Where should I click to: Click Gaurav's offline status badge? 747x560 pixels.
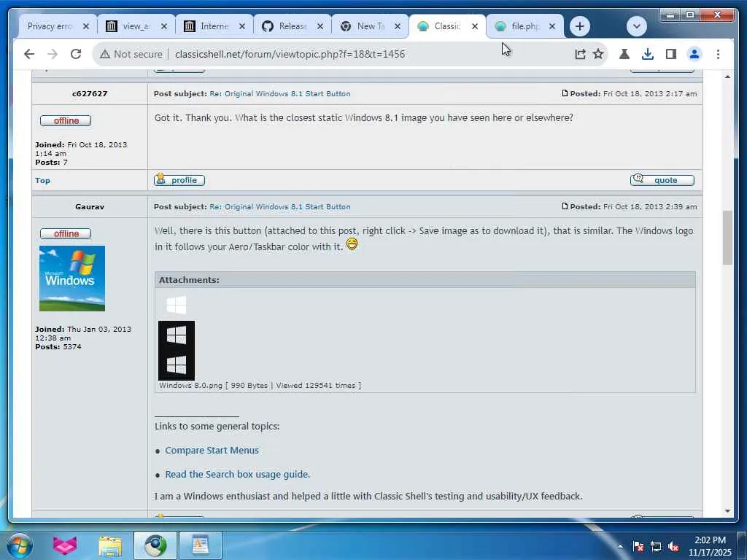click(x=66, y=233)
